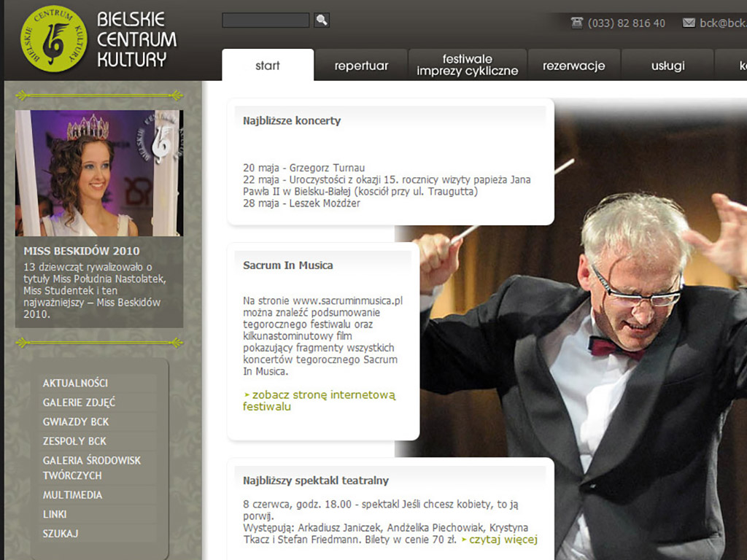Select Gwiazdy BCK in sidebar
747x560 pixels.
(x=76, y=421)
